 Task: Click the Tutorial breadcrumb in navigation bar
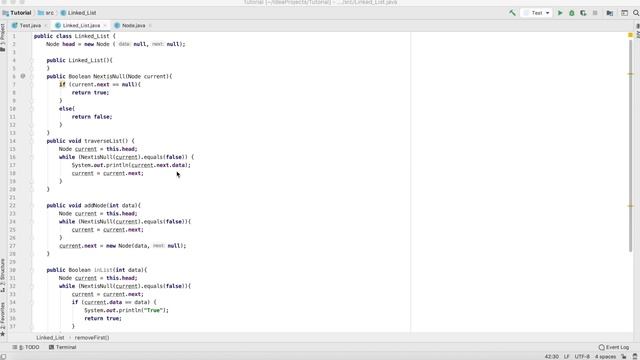17,13
